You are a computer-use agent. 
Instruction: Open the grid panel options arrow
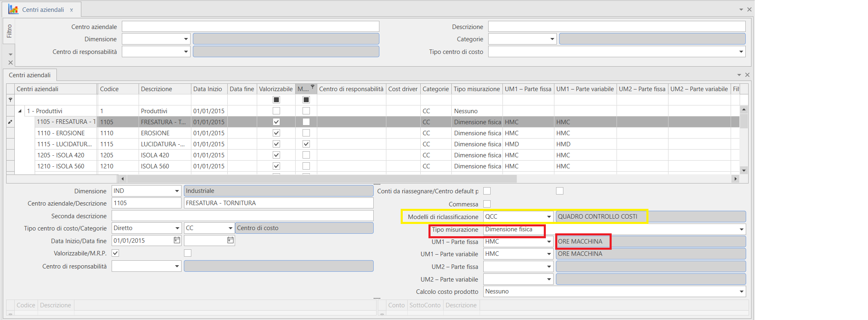click(739, 75)
